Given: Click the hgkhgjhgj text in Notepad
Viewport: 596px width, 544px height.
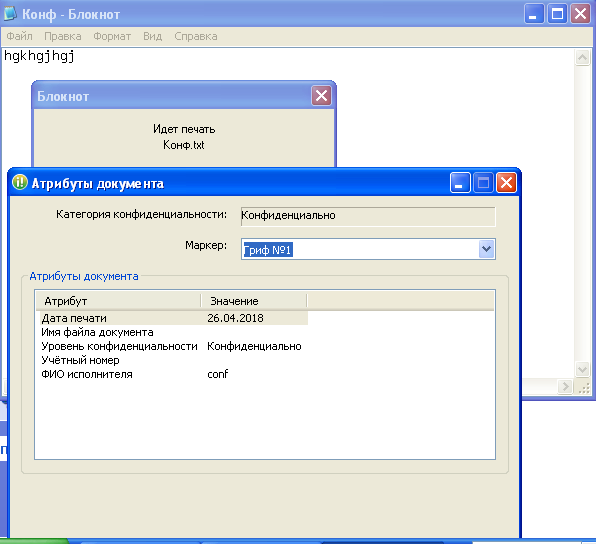Looking at the screenshot, I should (x=39, y=56).
